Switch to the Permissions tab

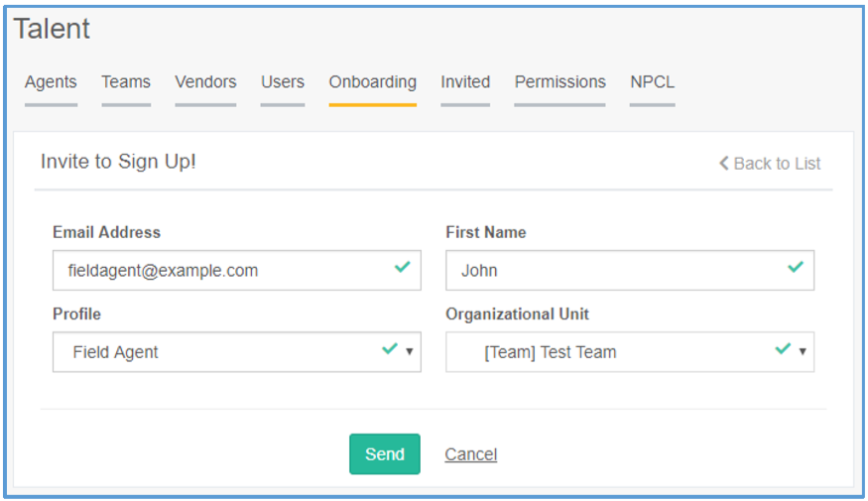coord(559,82)
